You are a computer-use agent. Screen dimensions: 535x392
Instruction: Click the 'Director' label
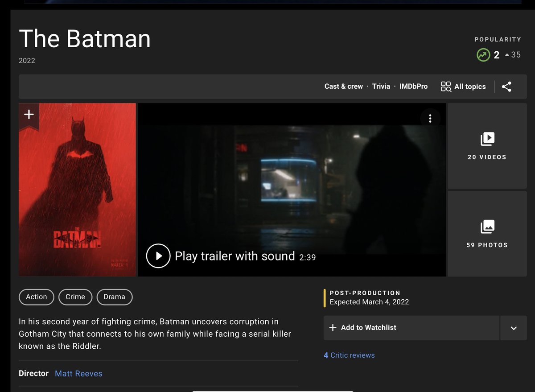pyautogui.click(x=33, y=373)
